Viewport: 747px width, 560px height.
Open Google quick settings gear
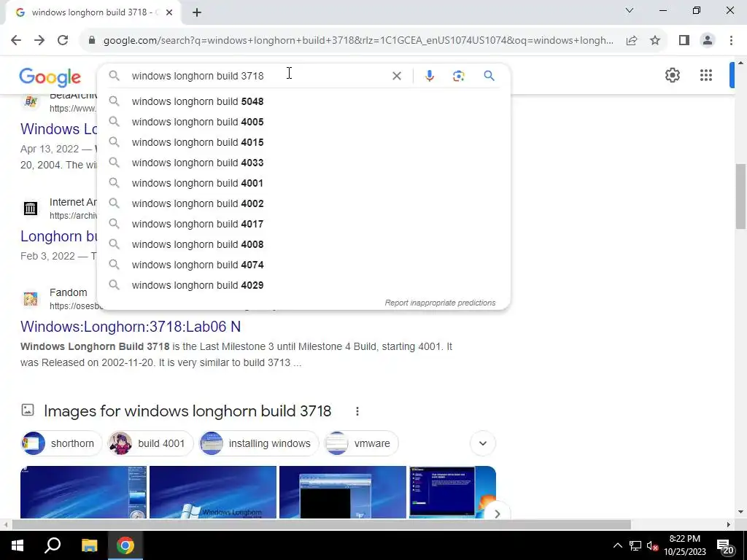[672, 75]
